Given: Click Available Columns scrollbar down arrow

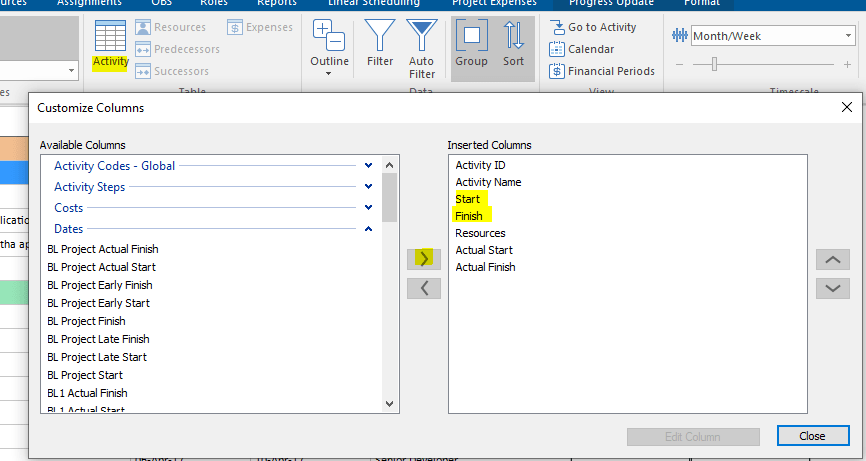Looking at the screenshot, I should click(x=389, y=404).
